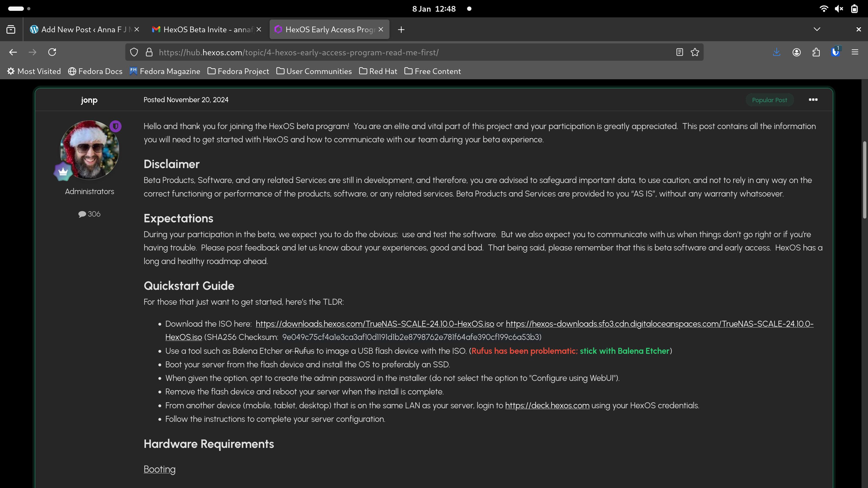Open jonp's user profile name
Image resolution: width=868 pixels, height=488 pixels.
[x=89, y=100]
